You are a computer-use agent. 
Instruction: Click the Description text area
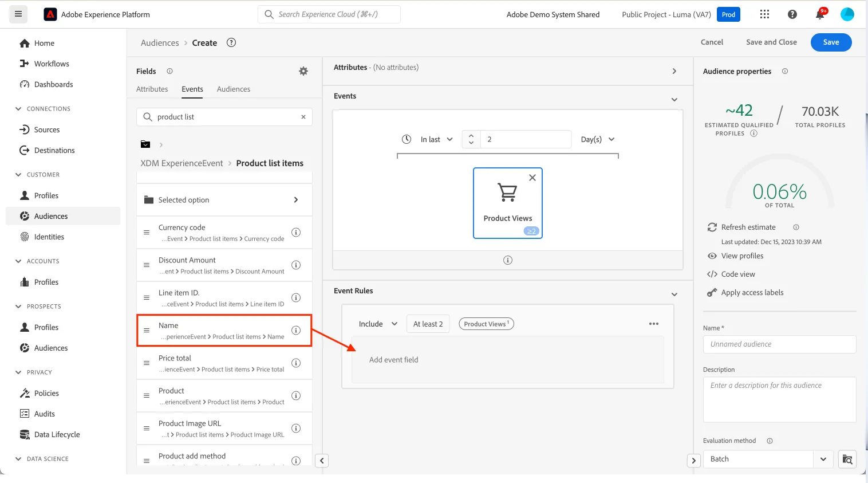pos(779,399)
